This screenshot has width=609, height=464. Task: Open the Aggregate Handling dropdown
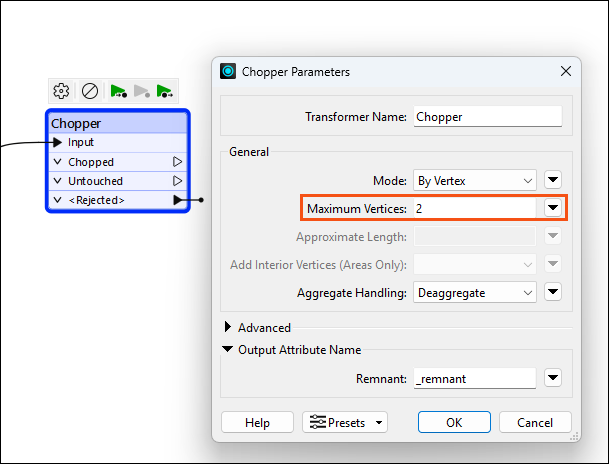click(x=475, y=292)
